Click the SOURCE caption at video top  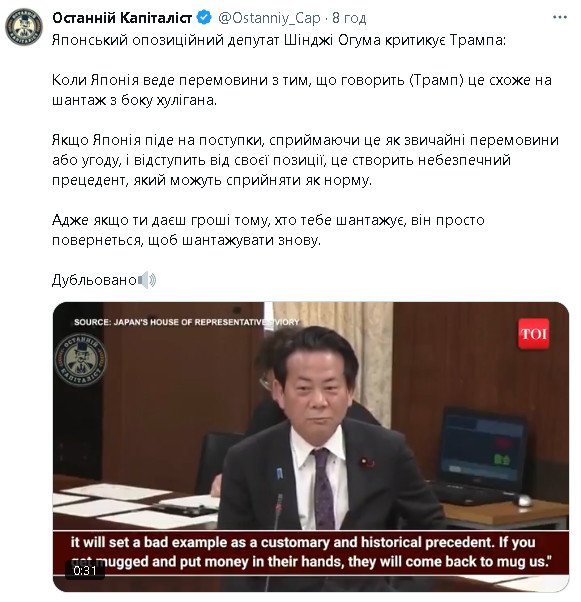(x=186, y=322)
